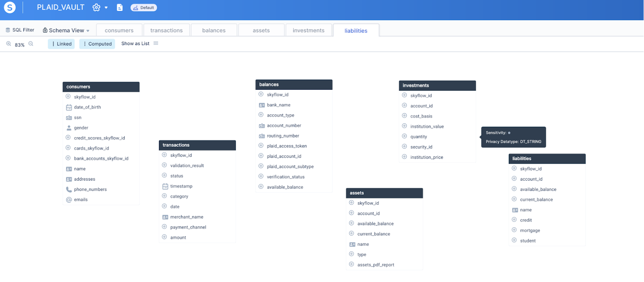Open the Skyflow logo home
Viewport: 644px width, 282px height.
tap(10, 7)
